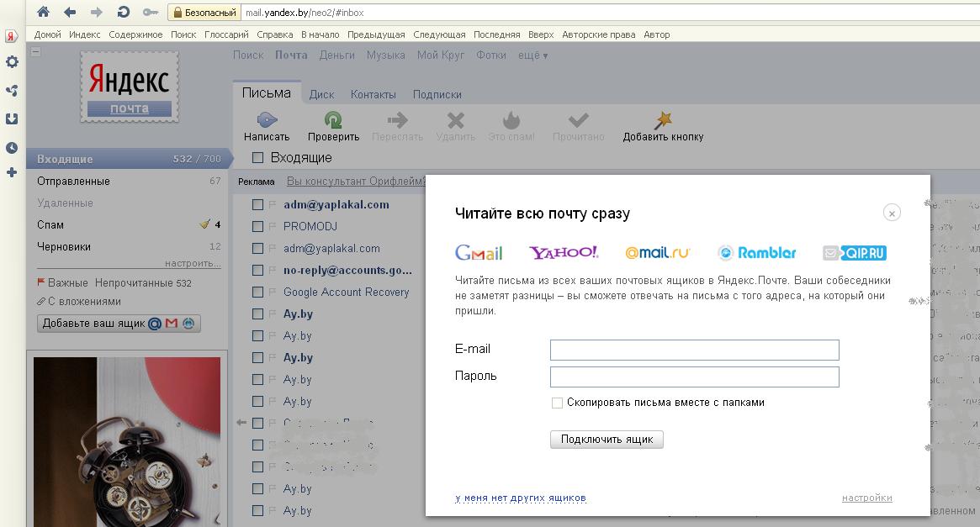Click the browser forward arrow
This screenshot has height=527, width=980.
96,12
